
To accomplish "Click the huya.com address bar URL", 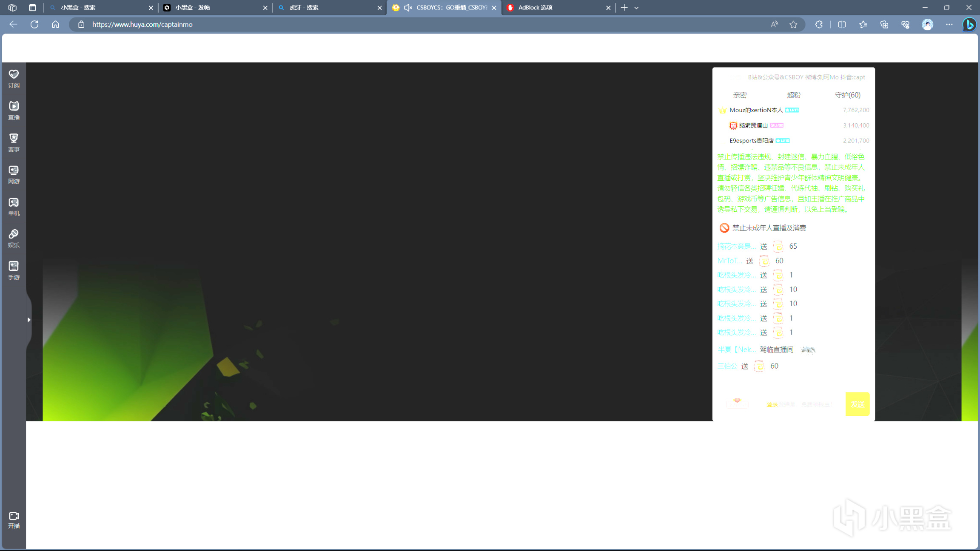I will coord(142,25).
